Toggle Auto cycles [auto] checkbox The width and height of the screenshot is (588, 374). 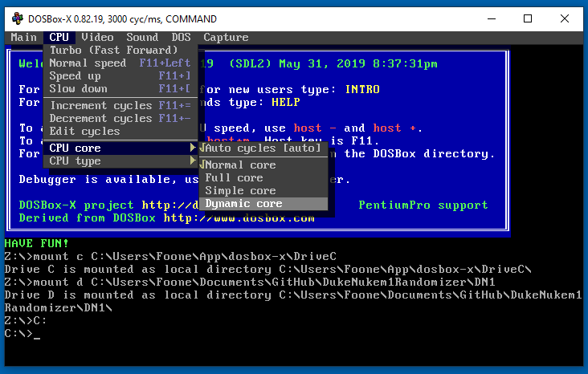(263, 148)
